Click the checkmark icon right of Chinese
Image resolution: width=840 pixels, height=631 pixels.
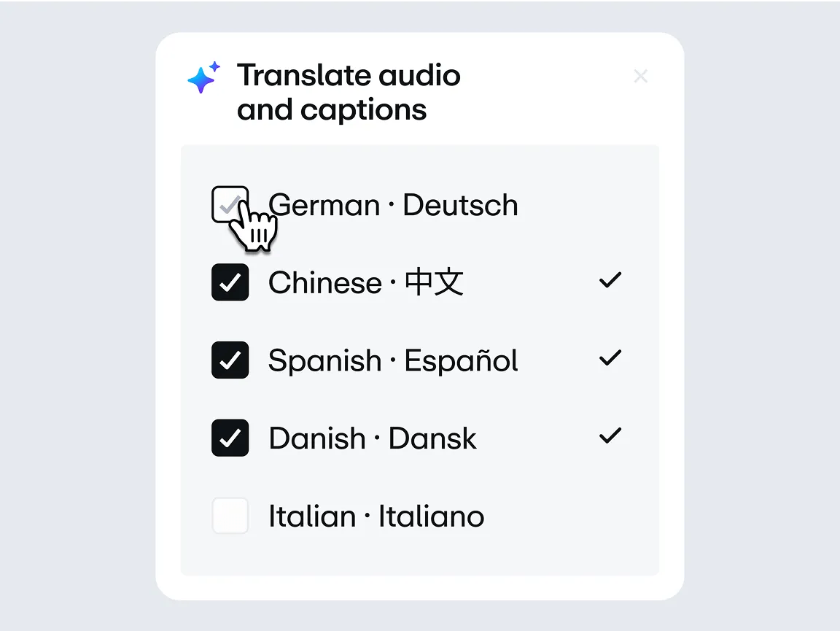(x=610, y=280)
